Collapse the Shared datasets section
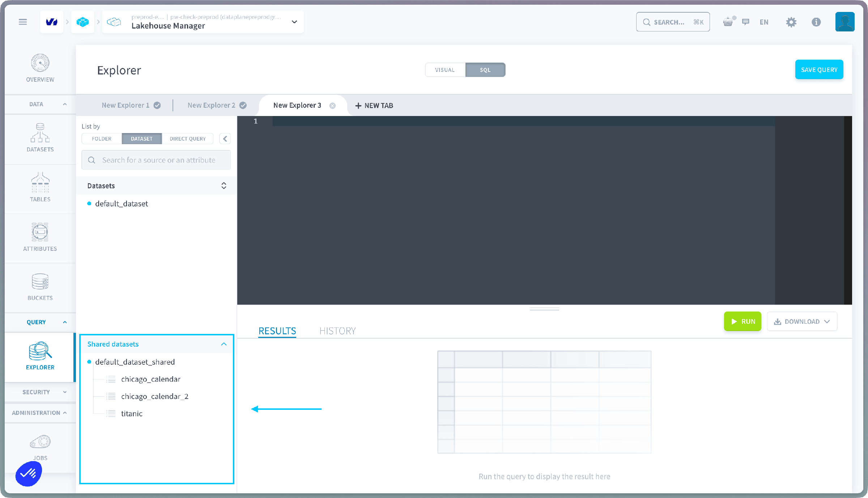The width and height of the screenshot is (868, 498). pos(224,344)
